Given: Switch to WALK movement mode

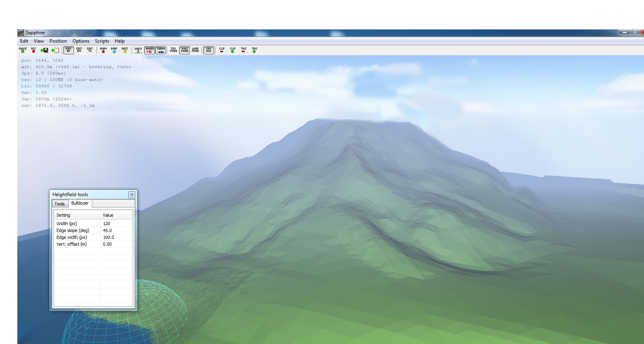Looking at the screenshot, I should point(138,50).
